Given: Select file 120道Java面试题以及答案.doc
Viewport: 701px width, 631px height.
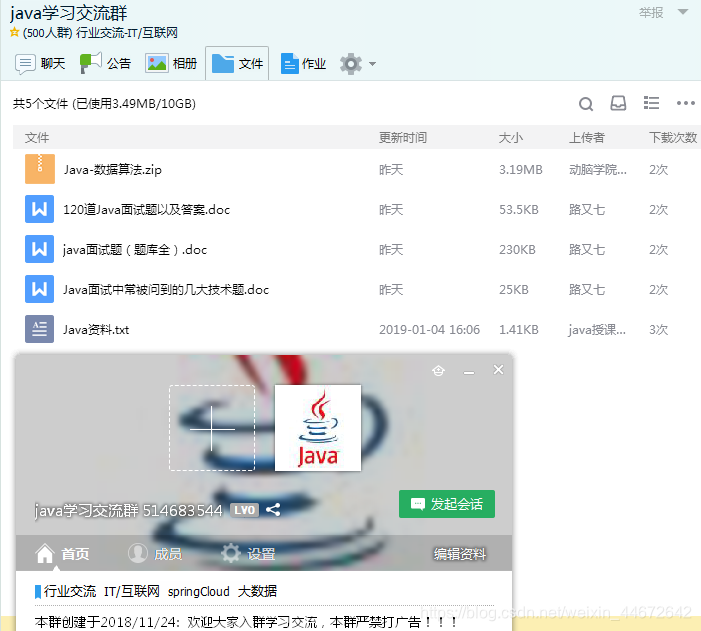Looking at the screenshot, I should pyautogui.click(x=146, y=209).
